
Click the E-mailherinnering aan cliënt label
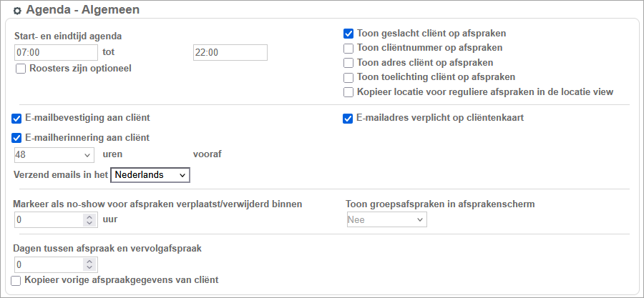click(87, 138)
